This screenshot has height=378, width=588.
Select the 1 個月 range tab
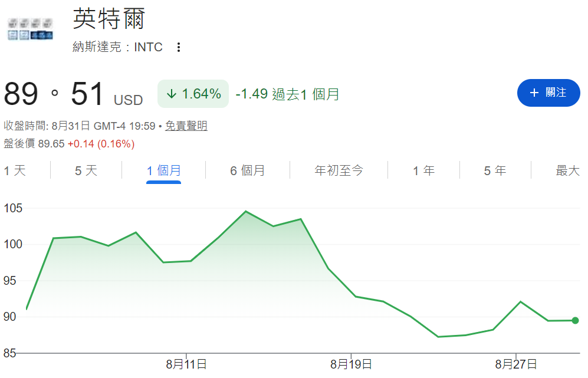point(163,170)
